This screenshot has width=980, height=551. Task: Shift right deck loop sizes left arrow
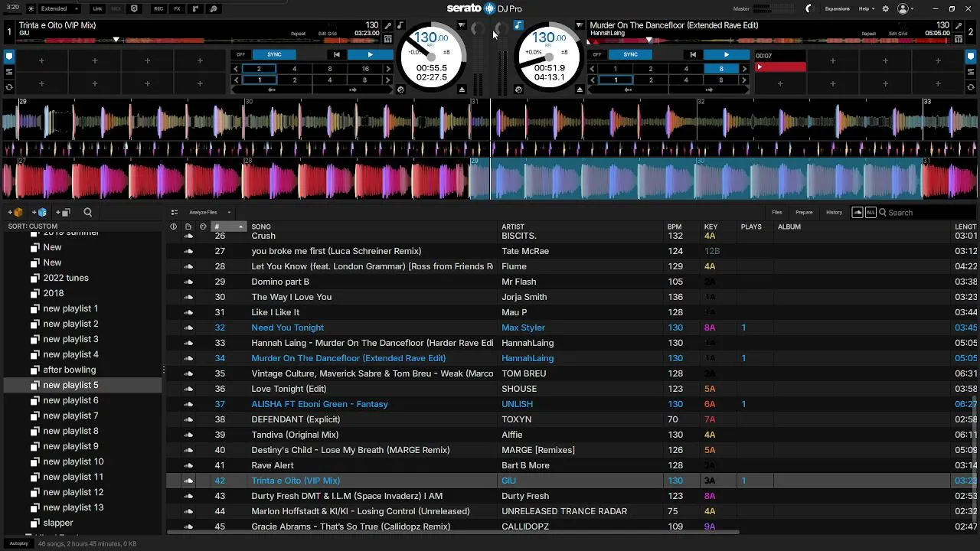coord(593,69)
